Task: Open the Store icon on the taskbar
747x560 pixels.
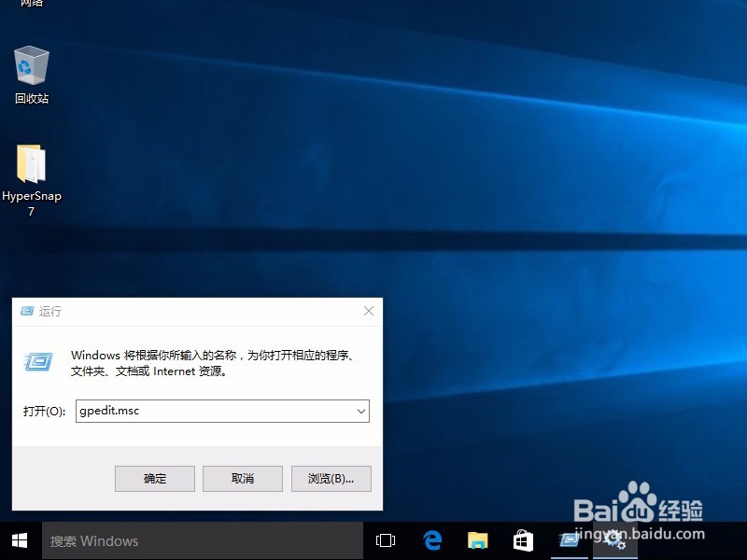Action: click(523, 541)
